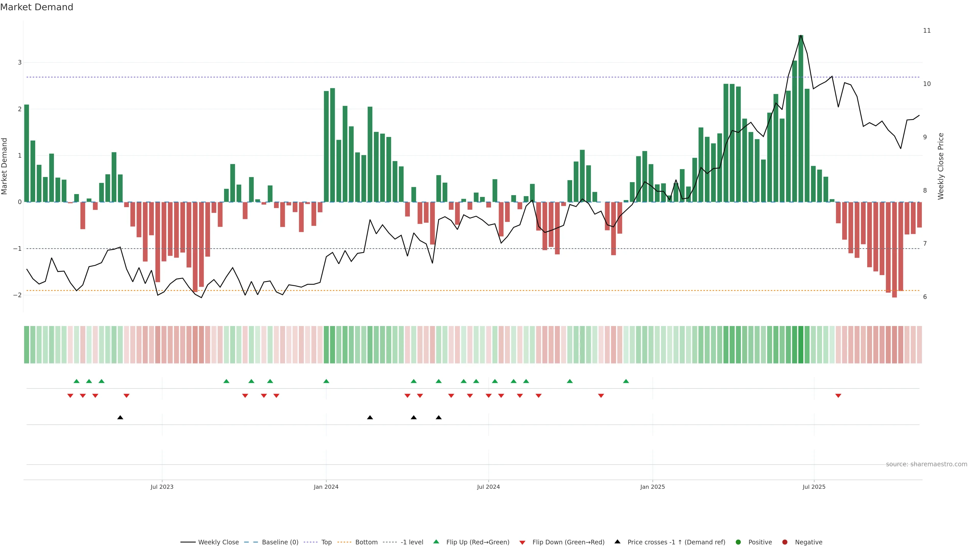Click the Jul 2025 x-axis label
Image resolution: width=980 pixels, height=551 pixels.
(x=814, y=487)
